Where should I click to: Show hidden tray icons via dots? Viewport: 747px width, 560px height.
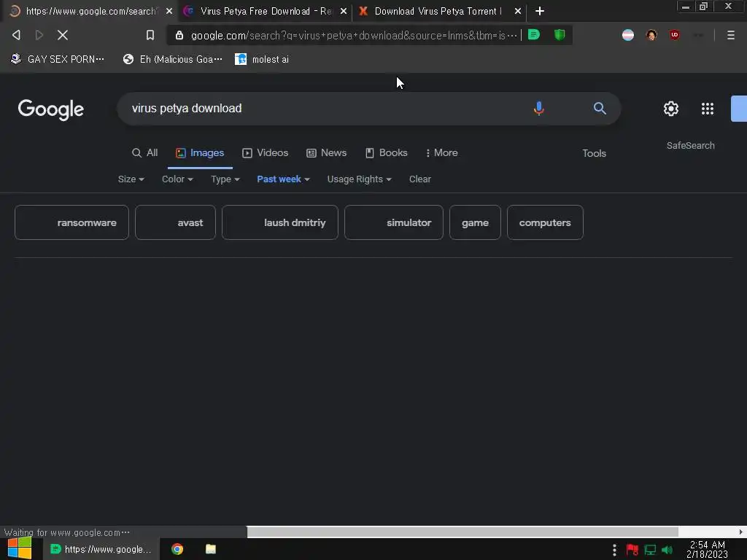614,550
